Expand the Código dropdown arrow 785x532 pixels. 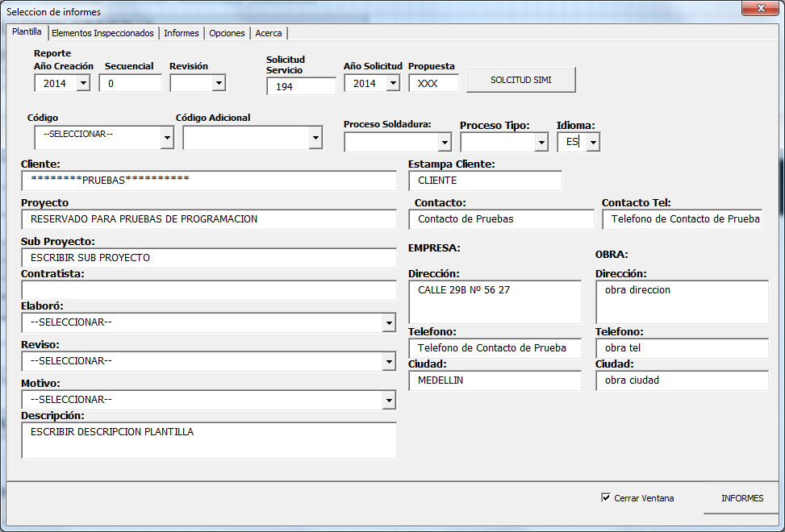(x=167, y=139)
